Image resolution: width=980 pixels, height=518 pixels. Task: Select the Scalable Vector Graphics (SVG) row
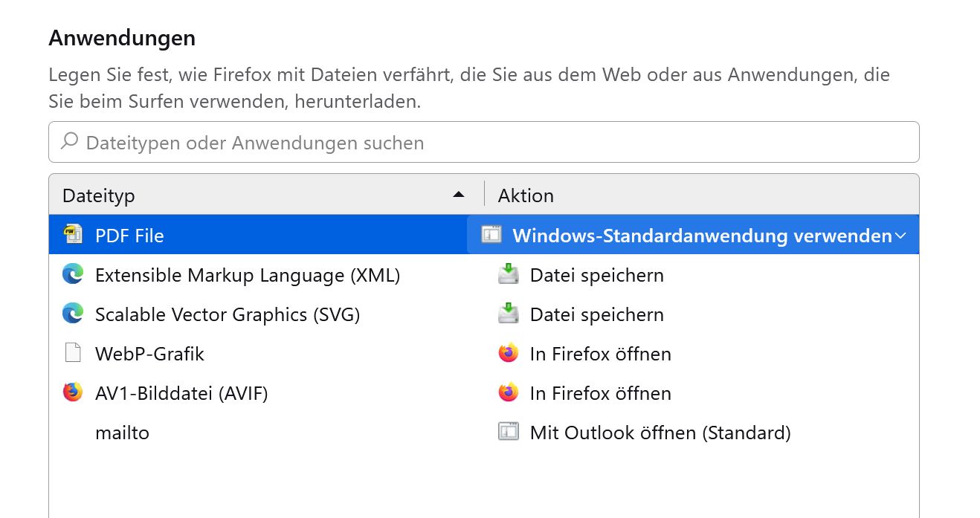point(228,314)
